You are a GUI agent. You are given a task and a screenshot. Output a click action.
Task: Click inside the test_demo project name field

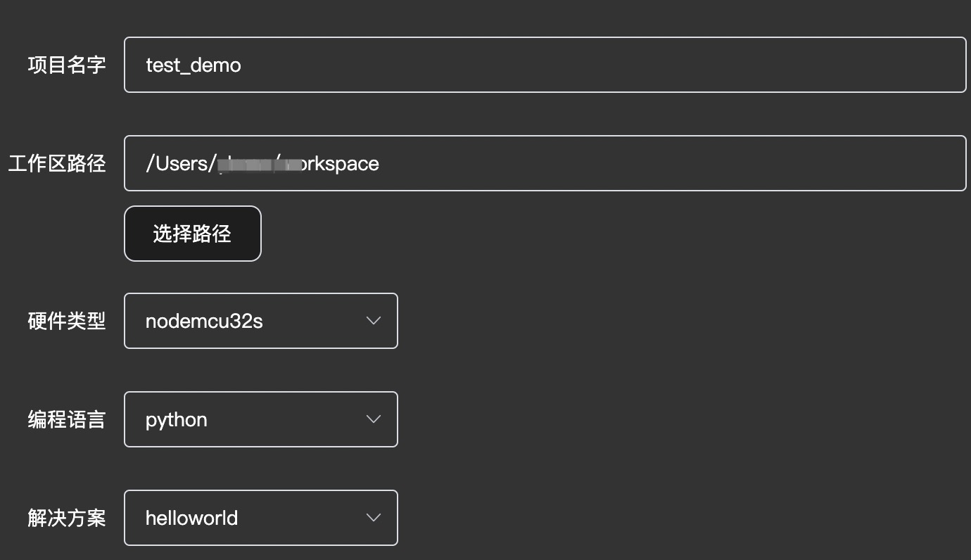tap(493, 65)
